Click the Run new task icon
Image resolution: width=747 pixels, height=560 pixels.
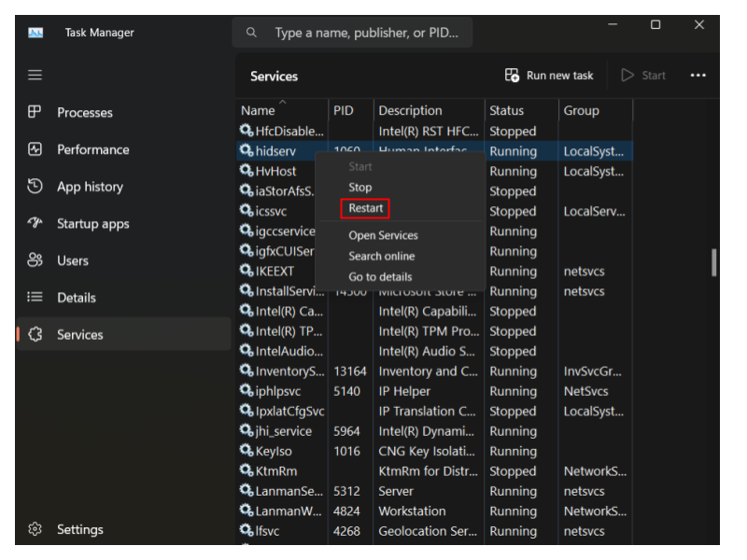[512, 76]
